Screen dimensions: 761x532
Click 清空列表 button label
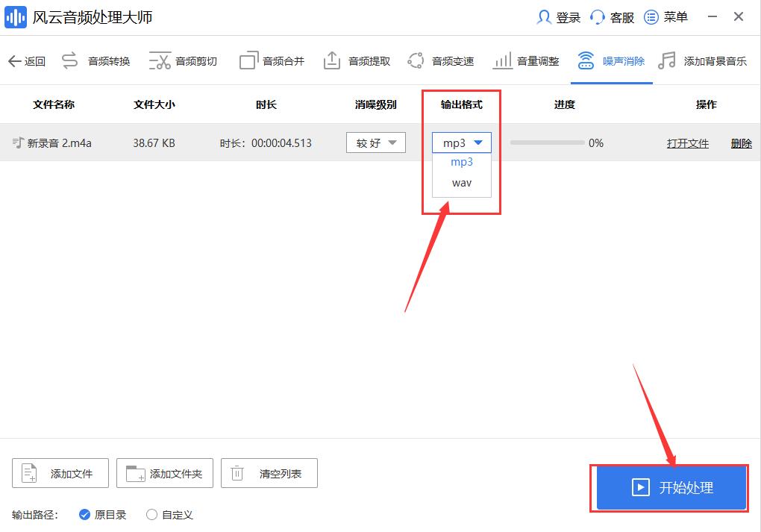(x=281, y=473)
